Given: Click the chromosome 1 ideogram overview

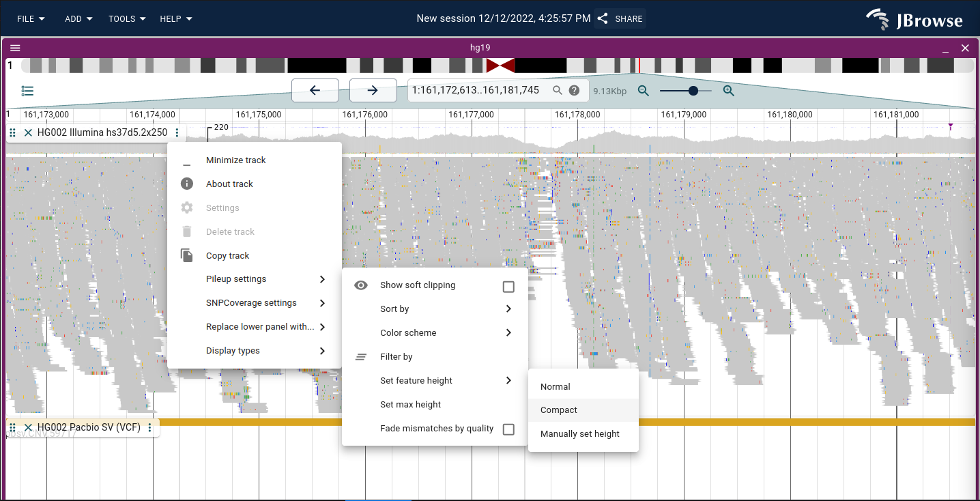Looking at the screenshot, I should point(497,66).
